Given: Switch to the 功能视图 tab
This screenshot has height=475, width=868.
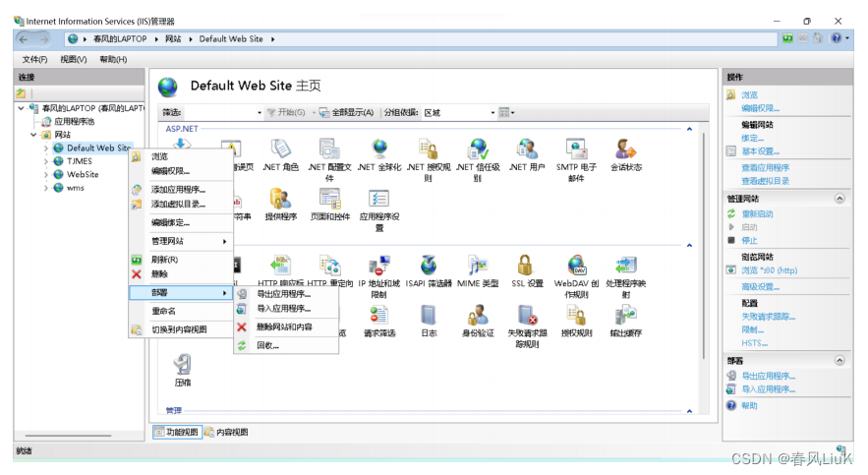Looking at the screenshot, I should (177, 432).
